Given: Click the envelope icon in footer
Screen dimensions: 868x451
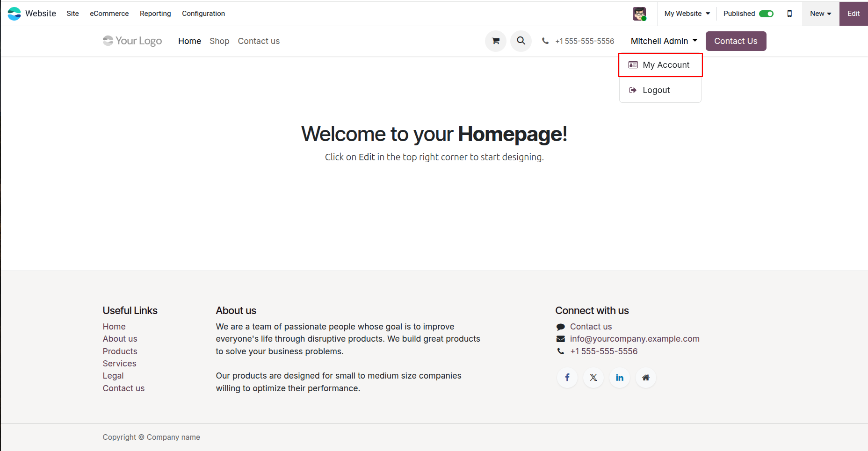Looking at the screenshot, I should pos(560,339).
